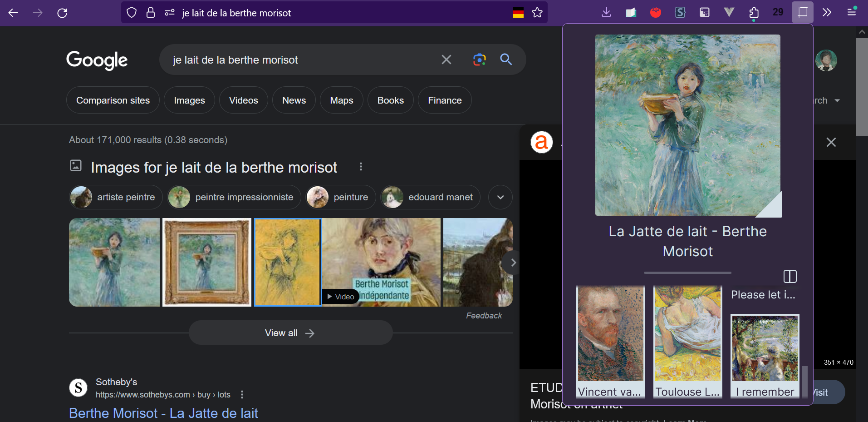Toggle the highlighted square extension button
Image resolution: width=868 pixels, height=422 pixels.
pos(803,12)
